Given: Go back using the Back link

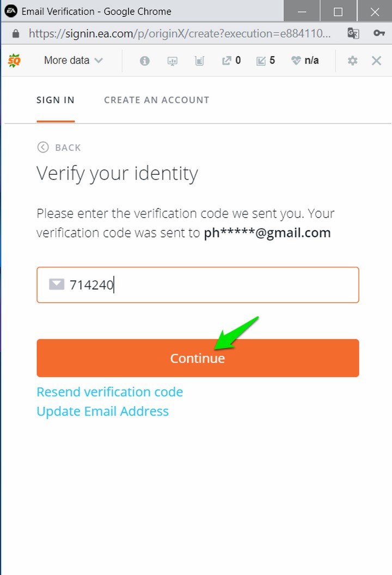Looking at the screenshot, I should 59,148.
